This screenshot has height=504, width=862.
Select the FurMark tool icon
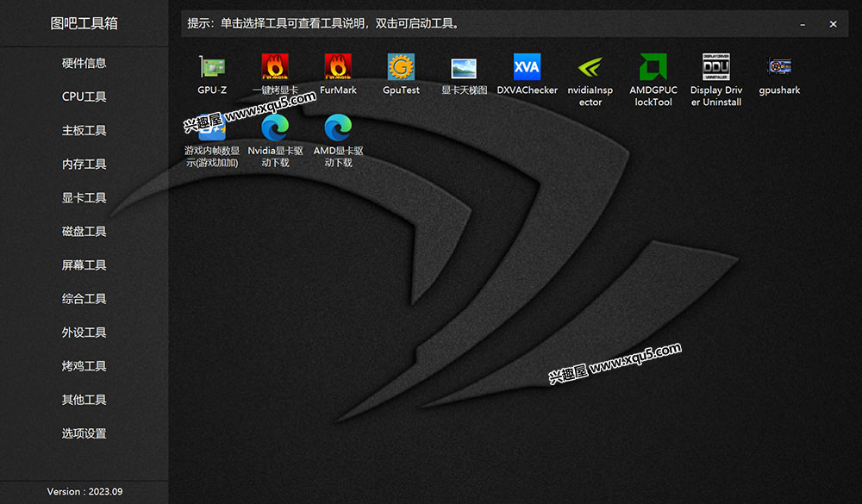click(x=338, y=67)
